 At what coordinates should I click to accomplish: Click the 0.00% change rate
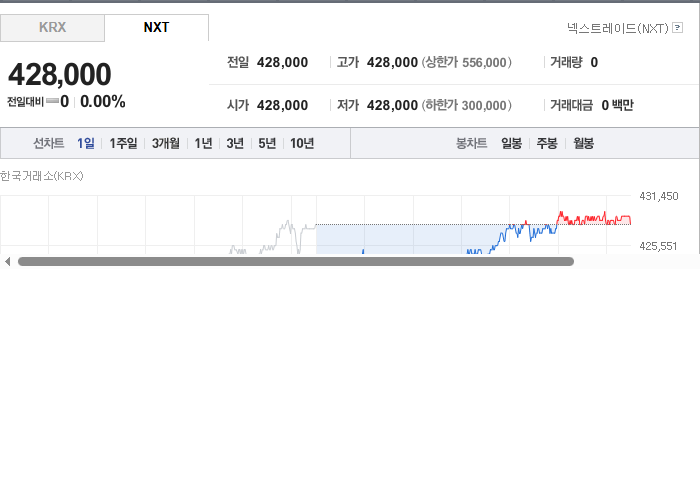click(x=103, y=102)
